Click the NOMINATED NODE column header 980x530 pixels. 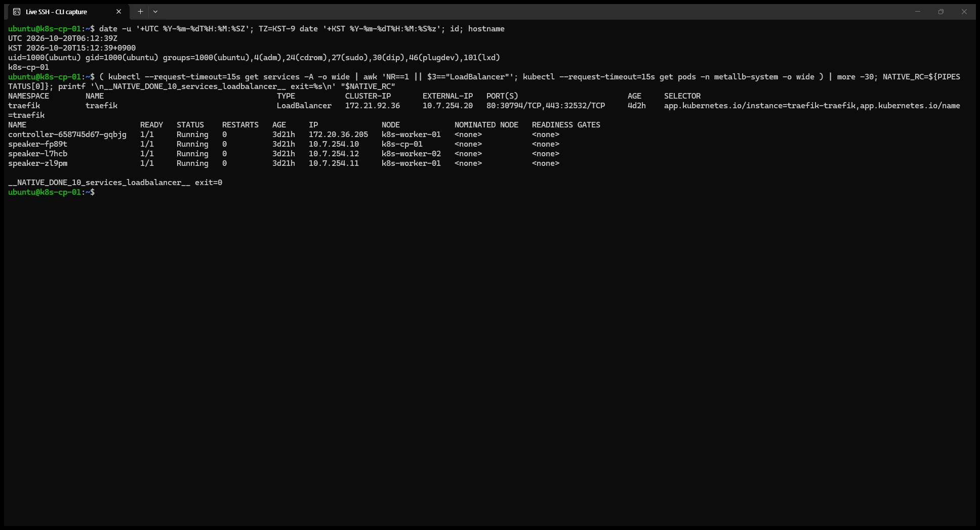tap(486, 125)
